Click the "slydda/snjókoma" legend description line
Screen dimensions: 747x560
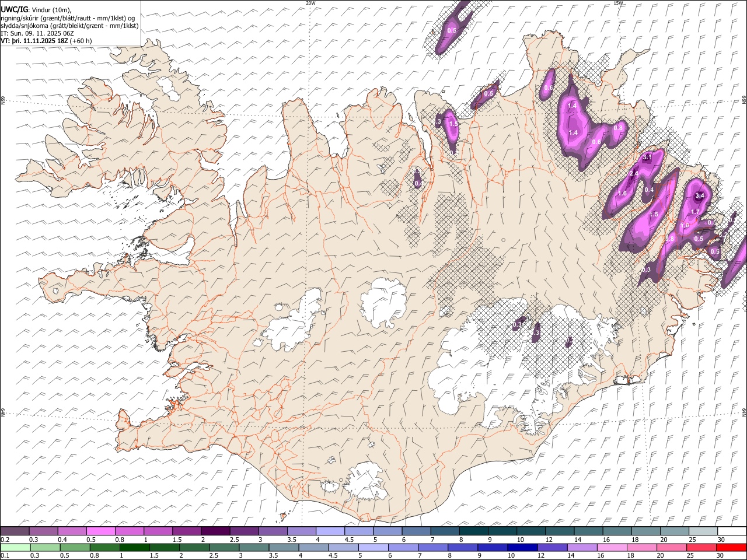pyautogui.click(x=70, y=26)
